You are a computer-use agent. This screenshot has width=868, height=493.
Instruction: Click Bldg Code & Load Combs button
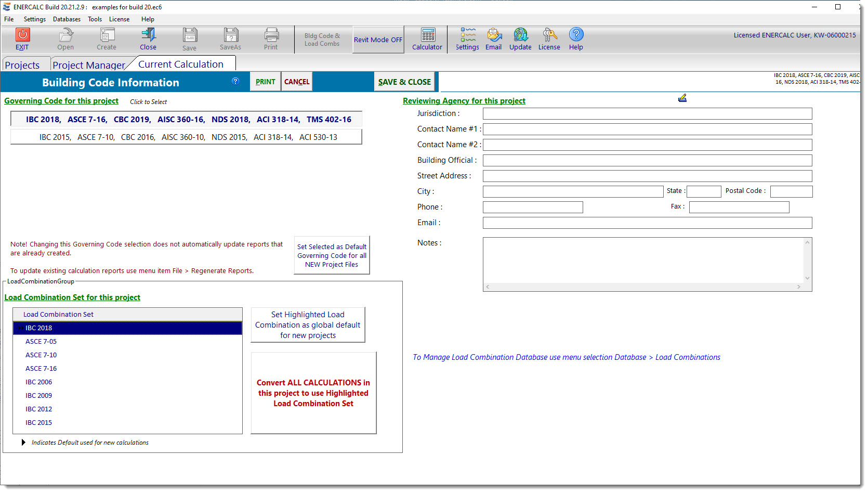click(x=322, y=40)
